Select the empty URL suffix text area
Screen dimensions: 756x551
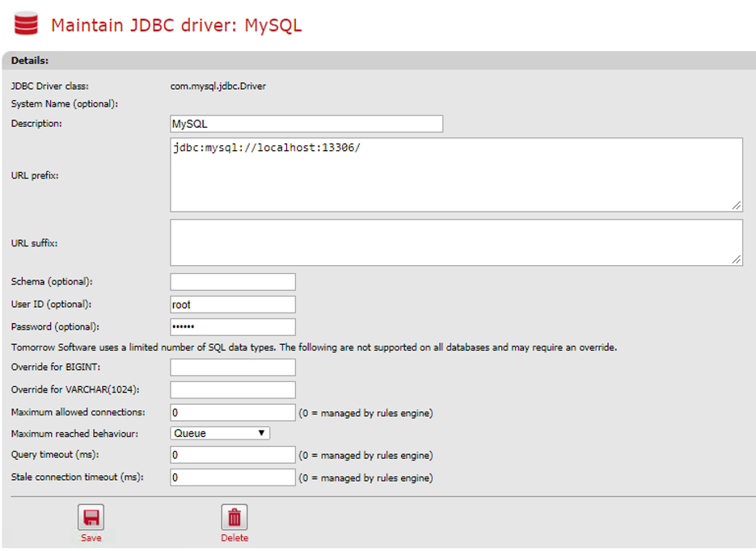pyautogui.click(x=456, y=242)
